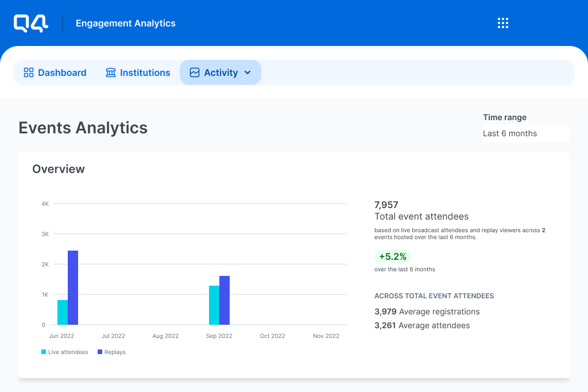This screenshot has height=392, width=588.
Task: Expand the Activity chevron arrow
Action: coord(247,73)
